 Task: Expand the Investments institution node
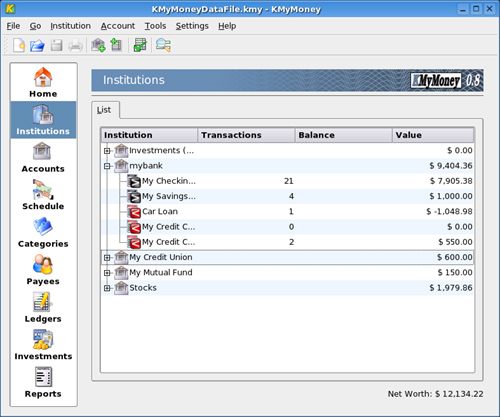pyautogui.click(x=107, y=151)
